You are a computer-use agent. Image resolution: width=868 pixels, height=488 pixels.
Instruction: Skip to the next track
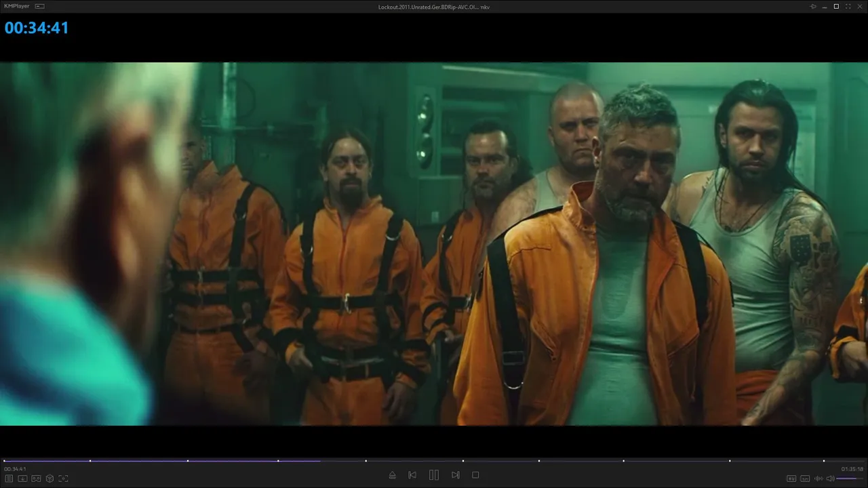456,475
